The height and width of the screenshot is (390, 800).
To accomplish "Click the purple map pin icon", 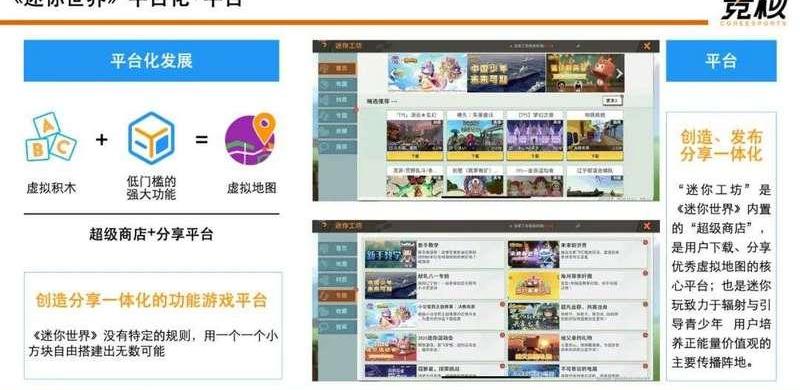I will pyautogui.click(x=251, y=139).
